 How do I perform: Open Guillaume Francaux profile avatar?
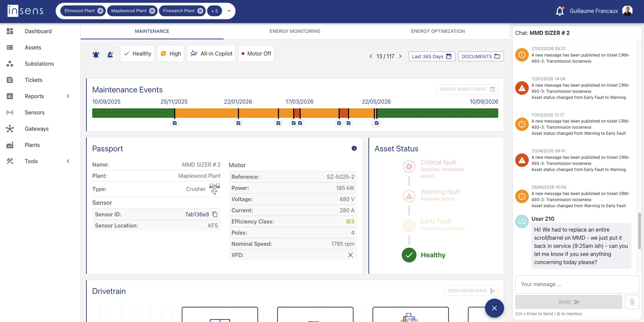[627, 11]
